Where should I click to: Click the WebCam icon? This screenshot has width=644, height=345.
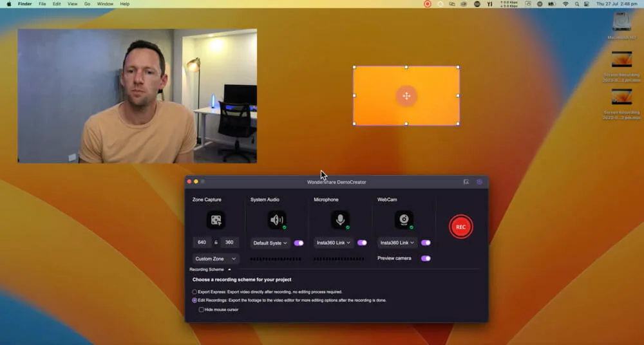404,220
